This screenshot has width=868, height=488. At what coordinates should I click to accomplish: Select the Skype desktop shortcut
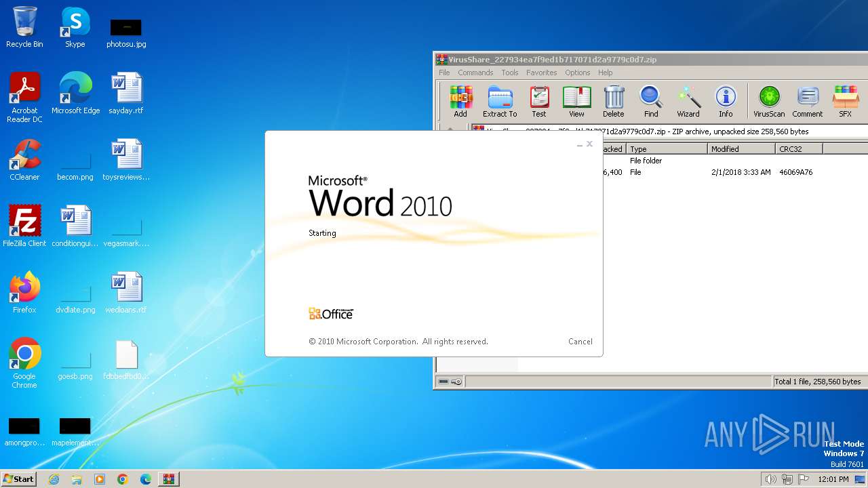tap(75, 27)
